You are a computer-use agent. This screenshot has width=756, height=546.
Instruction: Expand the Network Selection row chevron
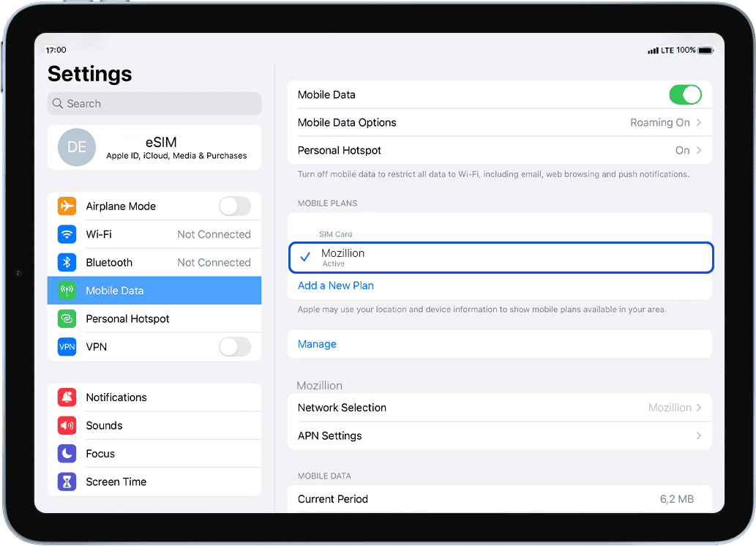click(698, 408)
